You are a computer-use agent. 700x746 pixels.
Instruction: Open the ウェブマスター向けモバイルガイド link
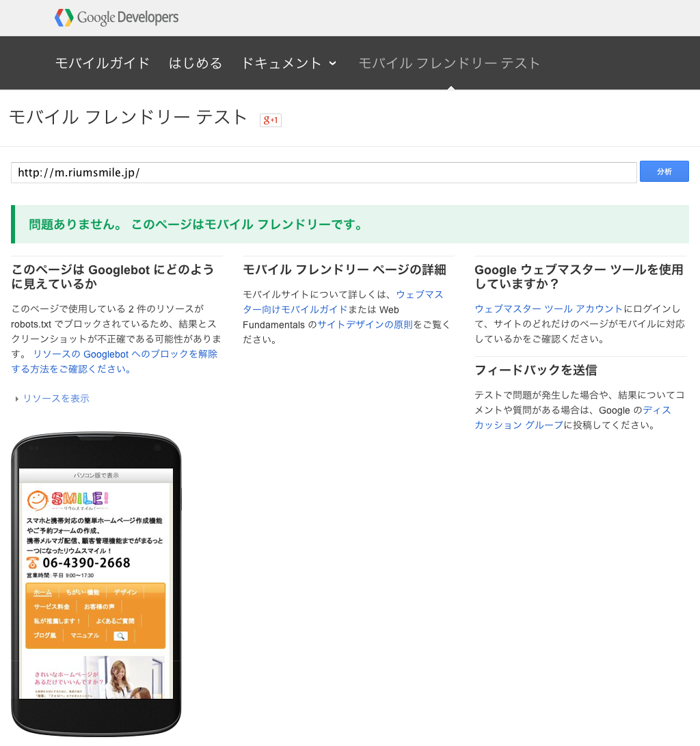343,302
